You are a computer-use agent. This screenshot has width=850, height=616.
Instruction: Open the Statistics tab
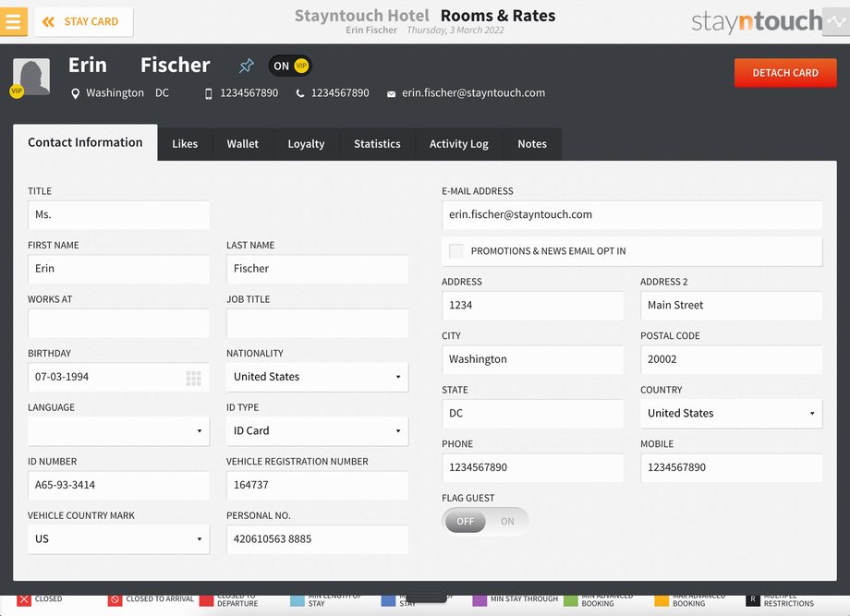[377, 144]
